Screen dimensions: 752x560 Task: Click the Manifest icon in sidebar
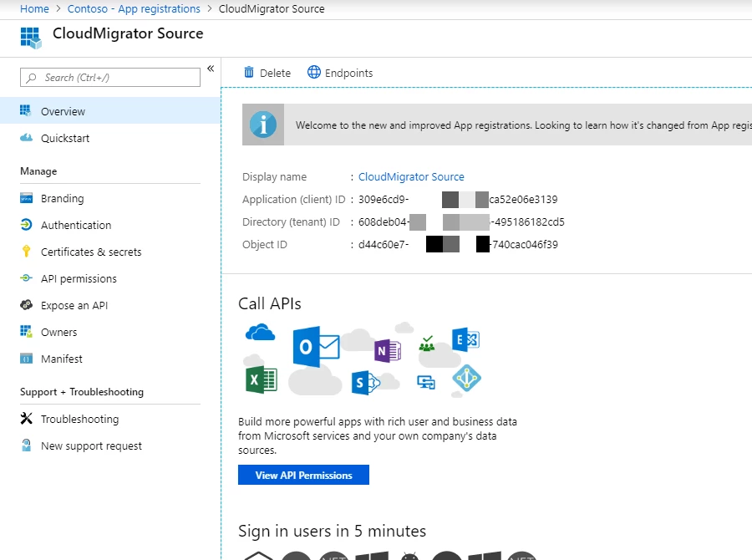point(27,359)
